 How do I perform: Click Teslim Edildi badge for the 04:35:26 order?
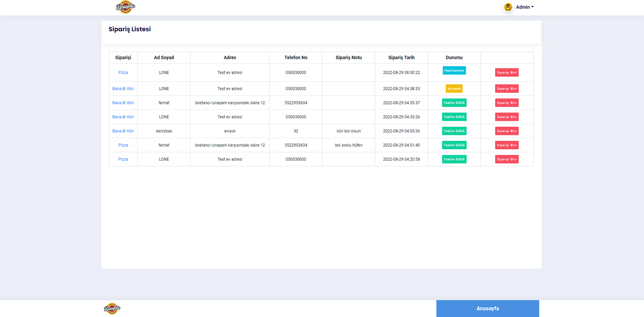click(x=454, y=117)
